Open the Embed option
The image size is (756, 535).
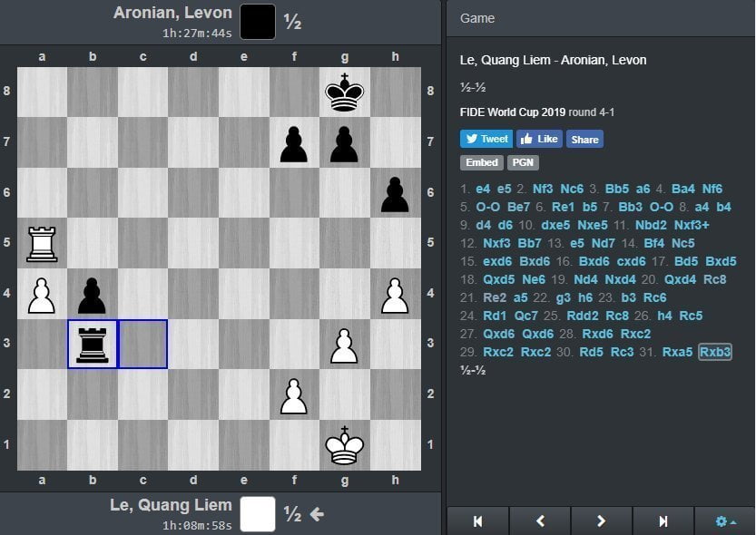[482, 162]
